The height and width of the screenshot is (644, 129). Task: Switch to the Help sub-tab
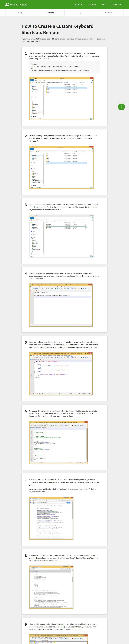[20, 13]
